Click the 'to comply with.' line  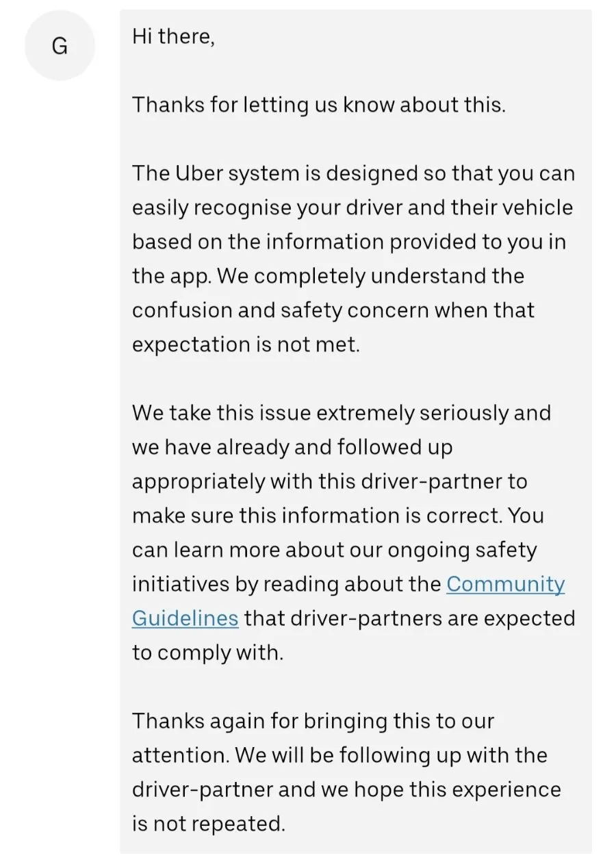[x=207, y=653]
